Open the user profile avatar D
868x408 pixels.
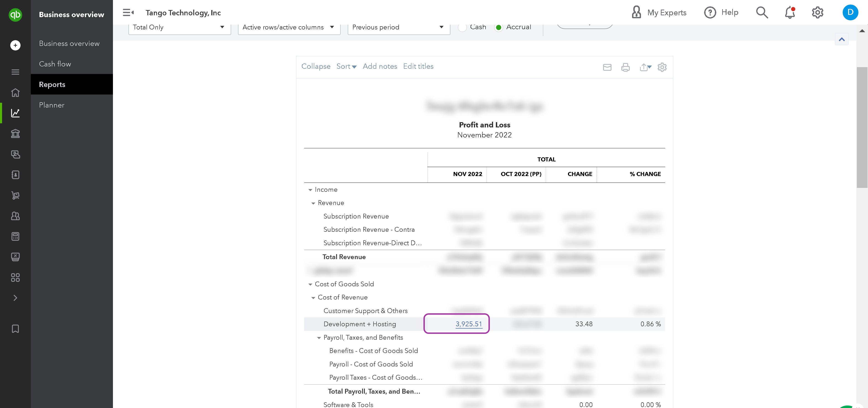[x=850, y=13]
